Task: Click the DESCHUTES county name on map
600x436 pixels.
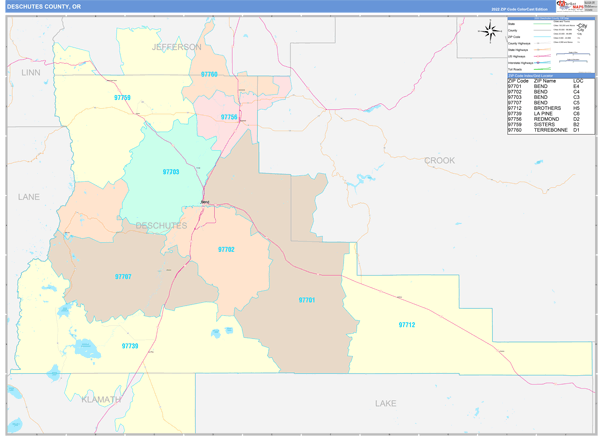Action: click(160, 226)
